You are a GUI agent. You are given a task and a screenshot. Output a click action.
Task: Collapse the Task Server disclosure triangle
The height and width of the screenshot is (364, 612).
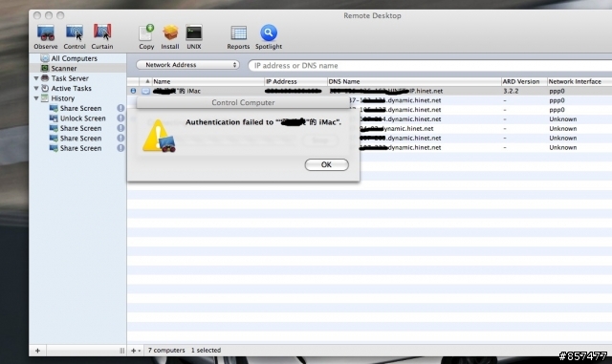pyautogui.click(x=36, y=78)
